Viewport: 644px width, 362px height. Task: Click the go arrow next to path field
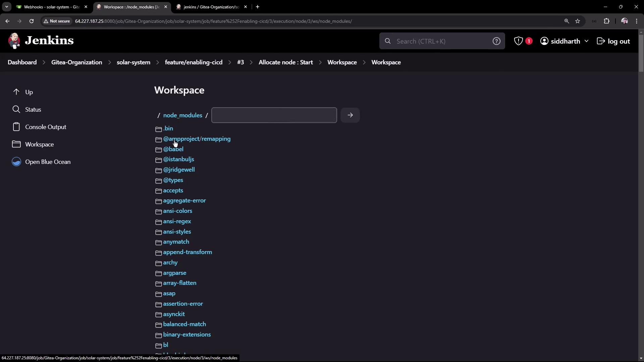(x=350, y=115)
